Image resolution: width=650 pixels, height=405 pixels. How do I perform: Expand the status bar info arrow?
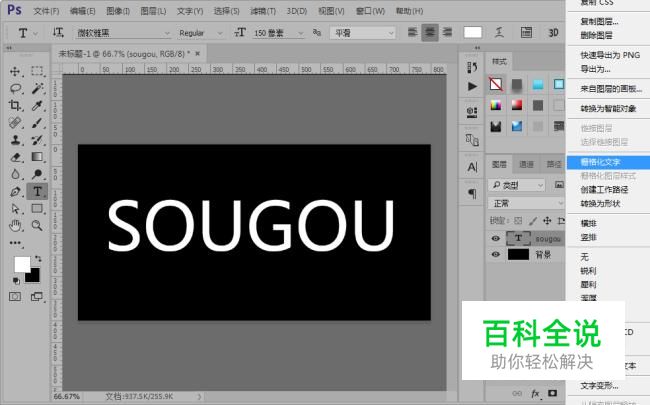point(199,397)
